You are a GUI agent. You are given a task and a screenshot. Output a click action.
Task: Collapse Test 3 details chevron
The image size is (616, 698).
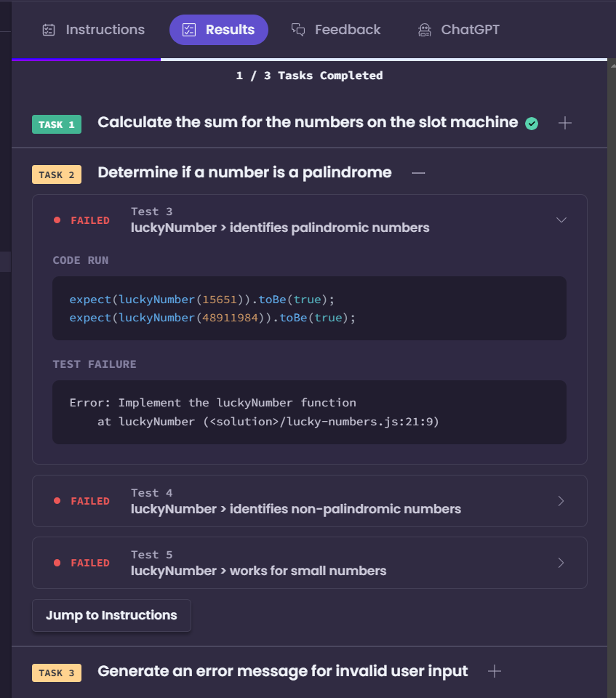tap(561, 220)
